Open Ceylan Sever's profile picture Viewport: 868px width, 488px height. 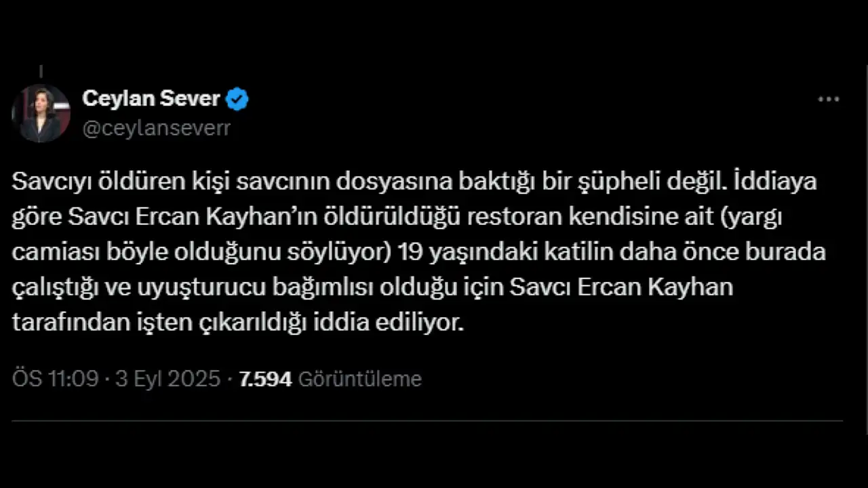pyautogui.click(x=41, y=113)
